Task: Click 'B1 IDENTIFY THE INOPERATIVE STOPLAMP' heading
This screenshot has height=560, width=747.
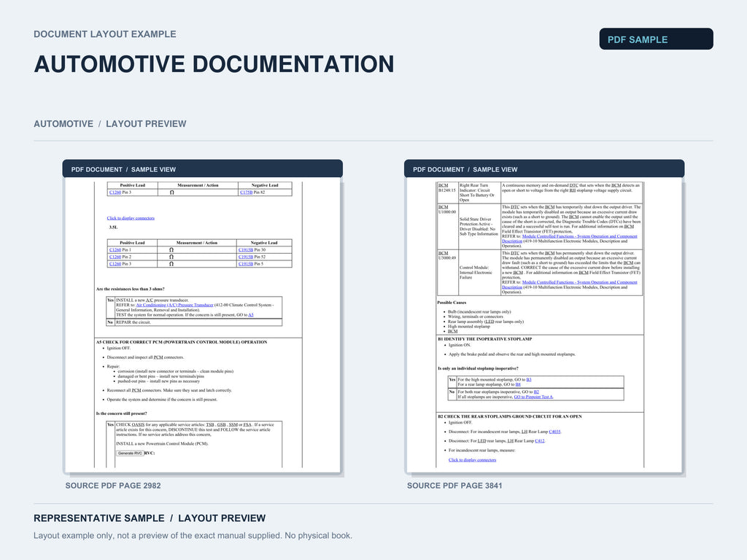Action: [x=484, y=339]
